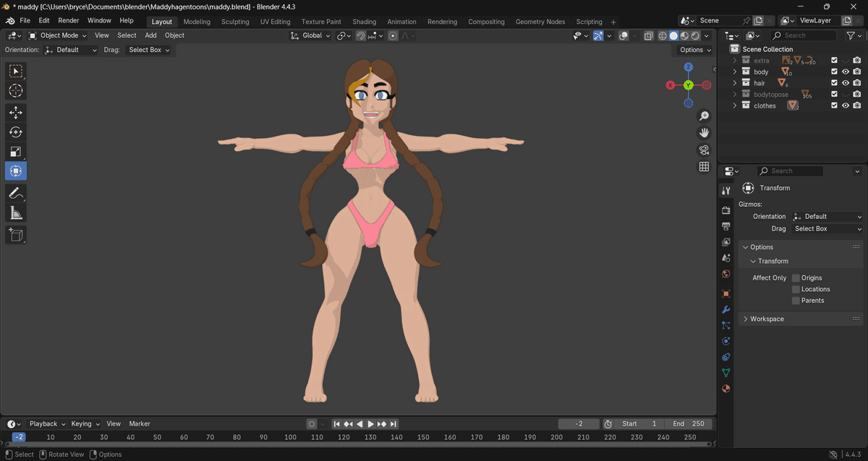Open the Object Mode dropdown

(58, 35)
